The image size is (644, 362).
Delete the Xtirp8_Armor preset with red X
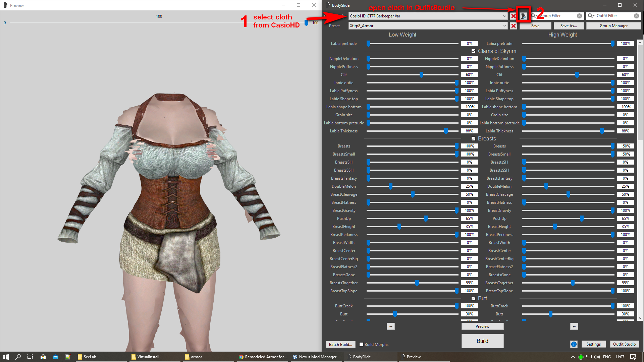(x=513, y=26)
